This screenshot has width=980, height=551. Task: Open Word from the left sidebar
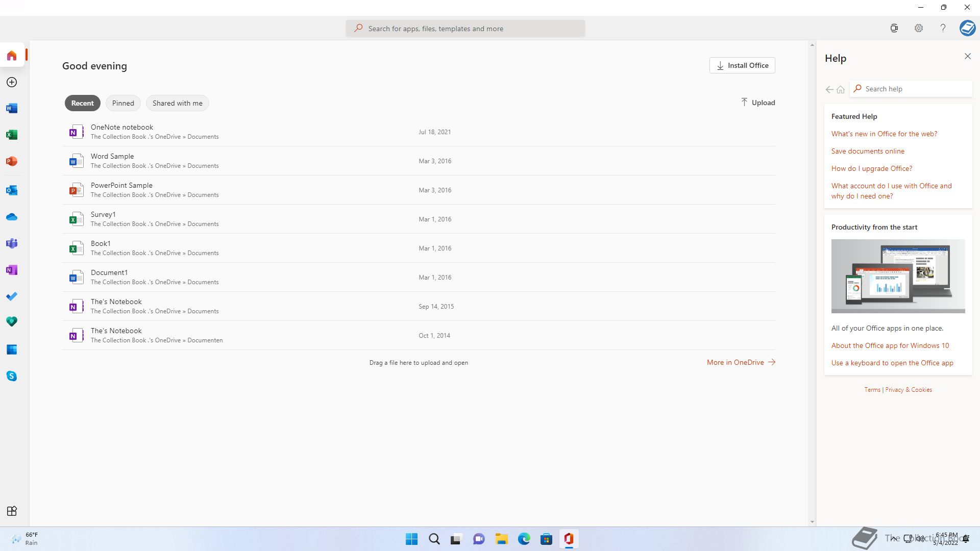[12, 108]
